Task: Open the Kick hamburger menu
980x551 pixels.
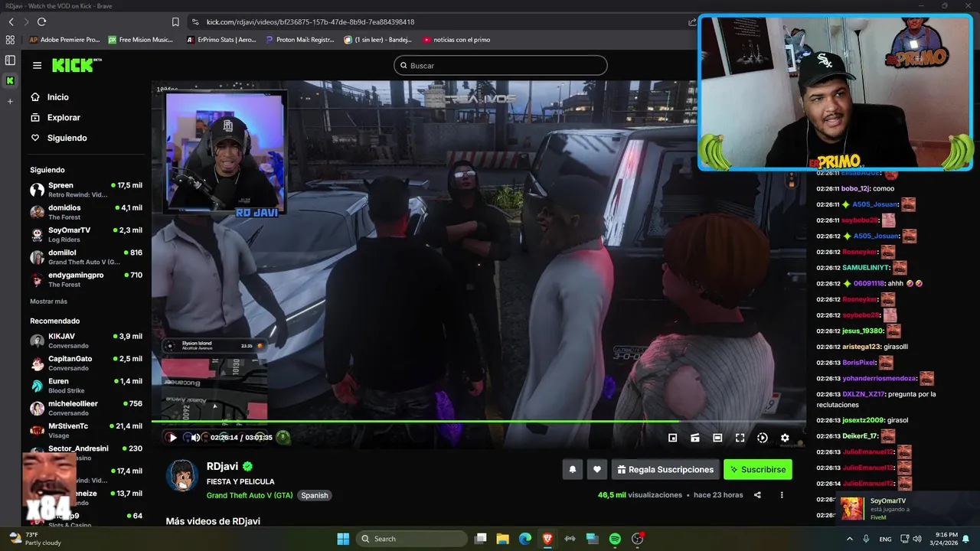Action: [x=37, y=66]
